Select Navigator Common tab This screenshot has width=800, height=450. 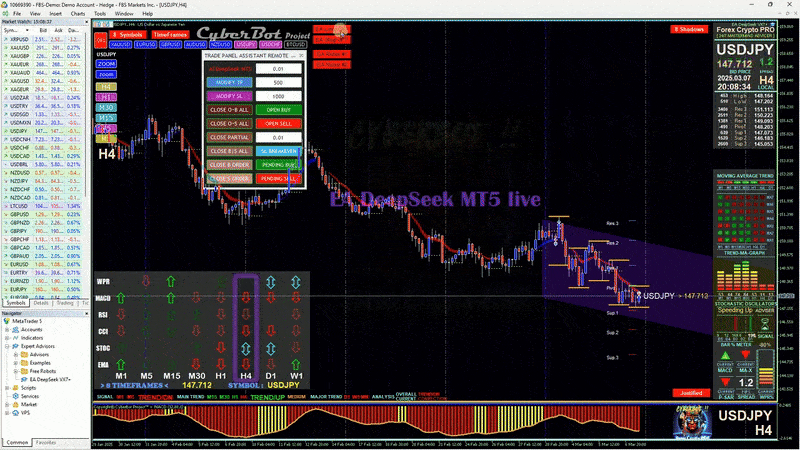pyautogui.click(x=17, y=442)
